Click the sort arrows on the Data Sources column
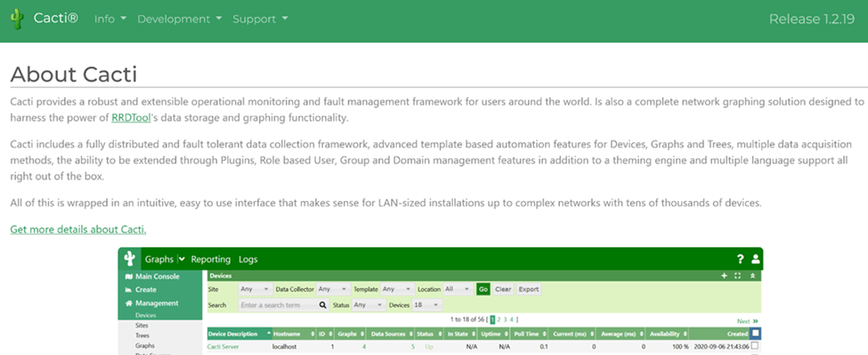The height and width of the screenshot is (355, 868). click(x=412, y=334)
